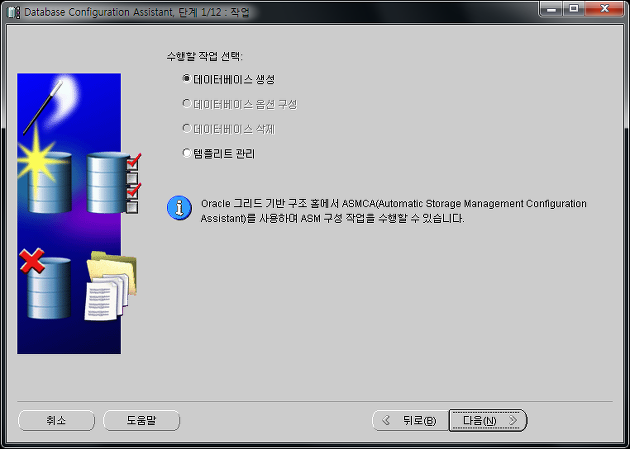Go back with the 뒤로(B) button
The height and width of the screenshot is (449, 630).
pyautogui.click(x=411, y=420)
